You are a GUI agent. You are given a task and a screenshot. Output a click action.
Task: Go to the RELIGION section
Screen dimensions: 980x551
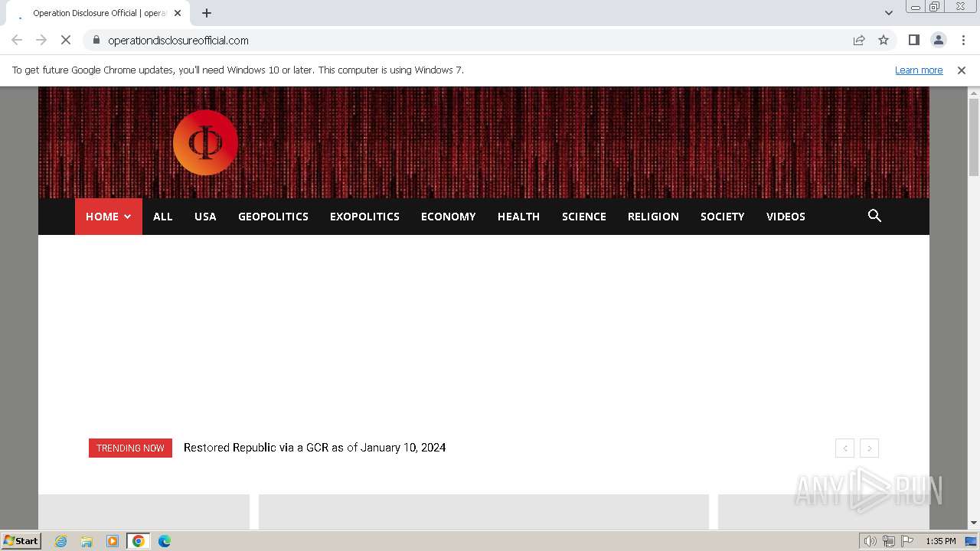[653, 217]
